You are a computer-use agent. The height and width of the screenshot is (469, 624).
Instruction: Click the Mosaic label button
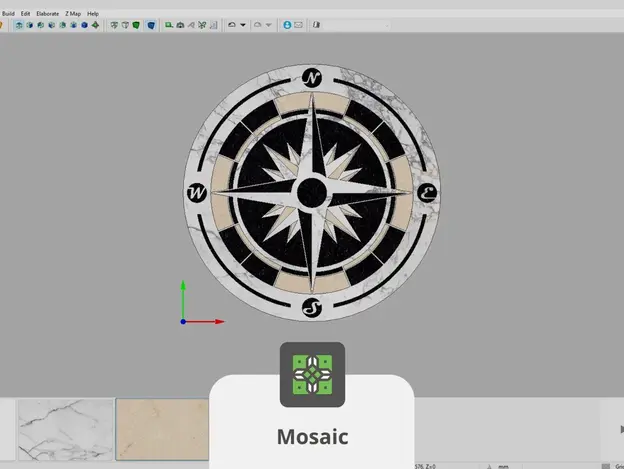point(311,437)
